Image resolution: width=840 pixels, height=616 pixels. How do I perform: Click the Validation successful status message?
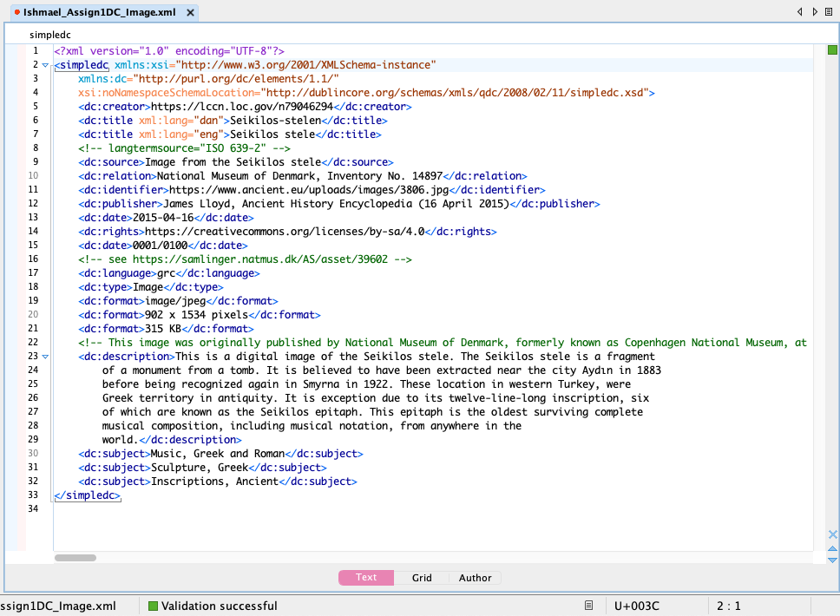(x=219, y=606)
